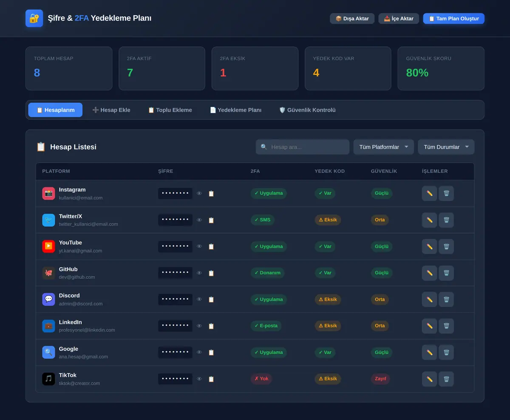
Task: Focus the Hesap ara search field
Action: (302, 147)
